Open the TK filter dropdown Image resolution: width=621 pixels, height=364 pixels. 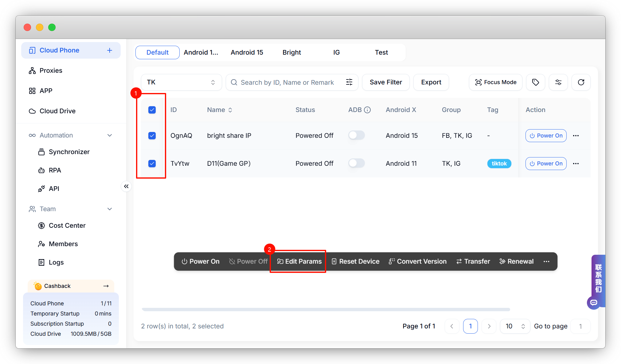tap(181, 82)
